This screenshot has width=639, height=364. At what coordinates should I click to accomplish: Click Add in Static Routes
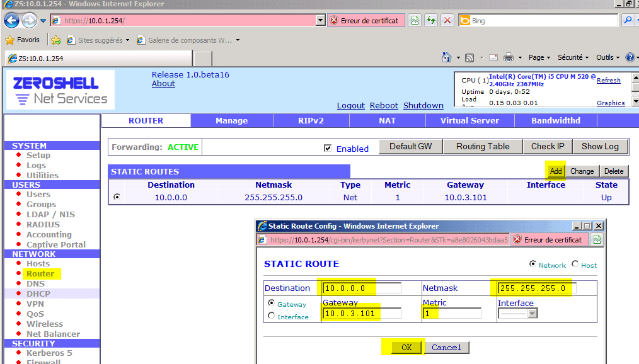(x=556, y=171)
